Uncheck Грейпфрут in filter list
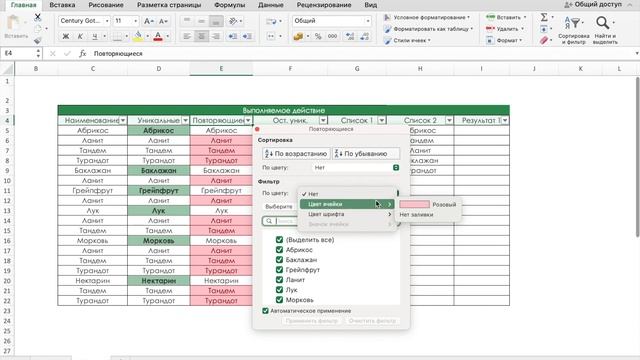The height and width of the screenshot is (360, 640). 280,270
